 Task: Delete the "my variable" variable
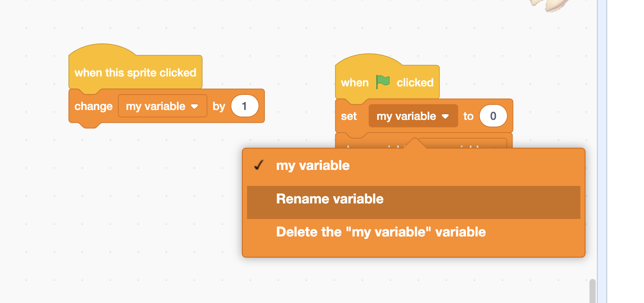click(381, 232)
